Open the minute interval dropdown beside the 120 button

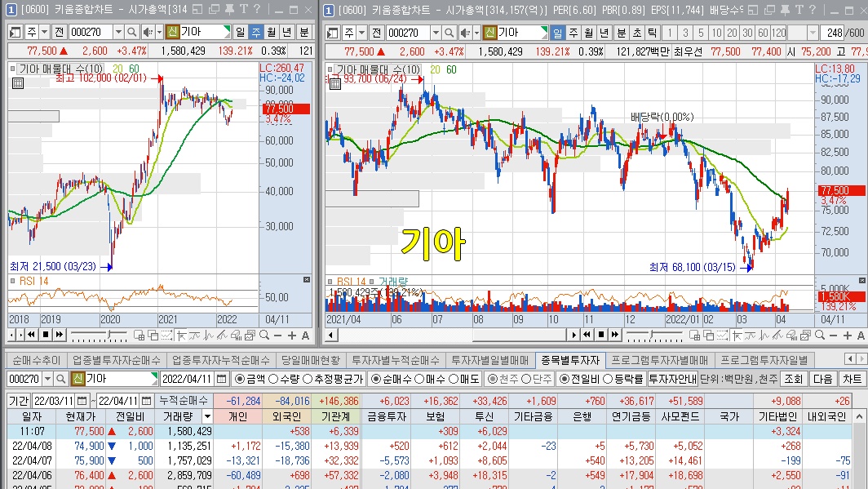point(812,33)
